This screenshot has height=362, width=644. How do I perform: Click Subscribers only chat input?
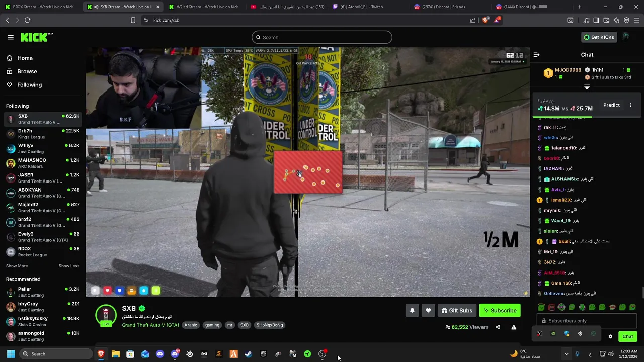587,321
